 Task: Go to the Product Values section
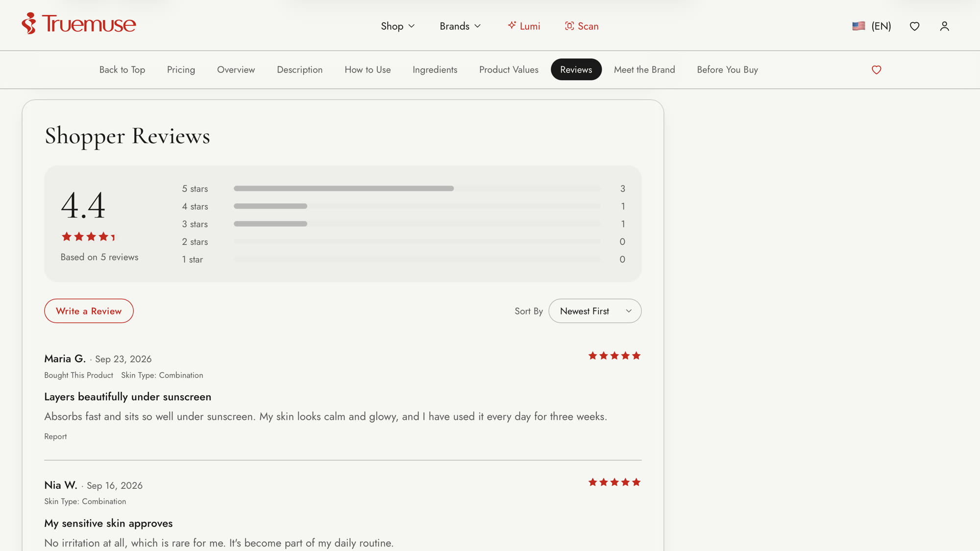509,70
